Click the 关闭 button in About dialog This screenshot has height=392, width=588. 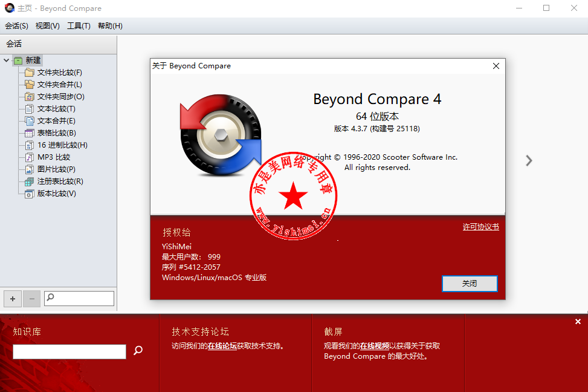470,284
